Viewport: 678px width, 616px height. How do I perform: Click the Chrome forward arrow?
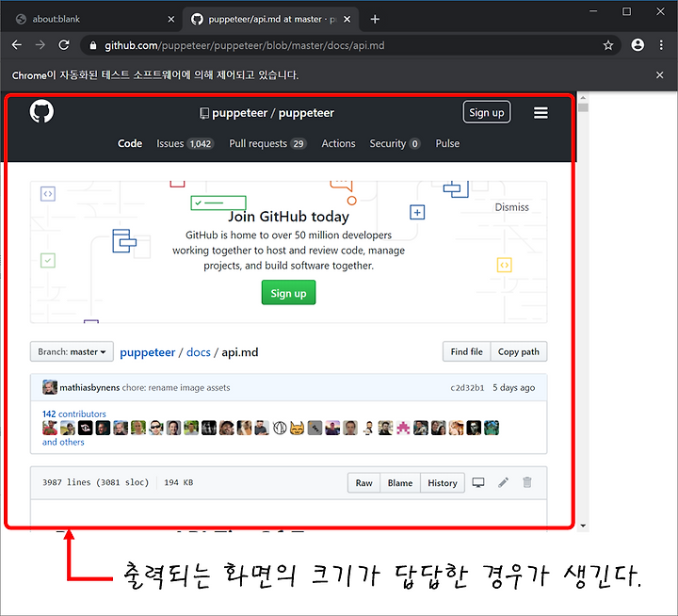tap(40, 45)
